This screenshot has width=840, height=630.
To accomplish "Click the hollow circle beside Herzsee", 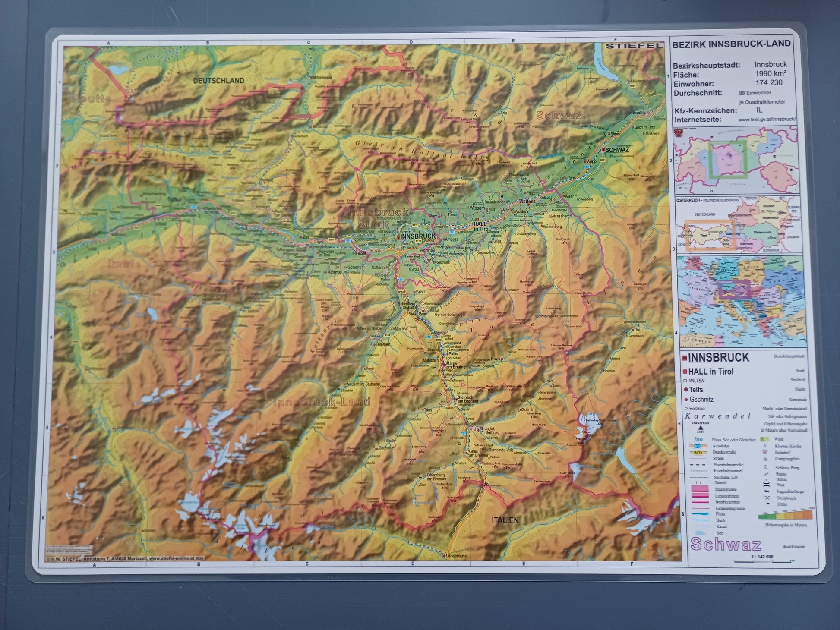I will [x=685, y=408].
